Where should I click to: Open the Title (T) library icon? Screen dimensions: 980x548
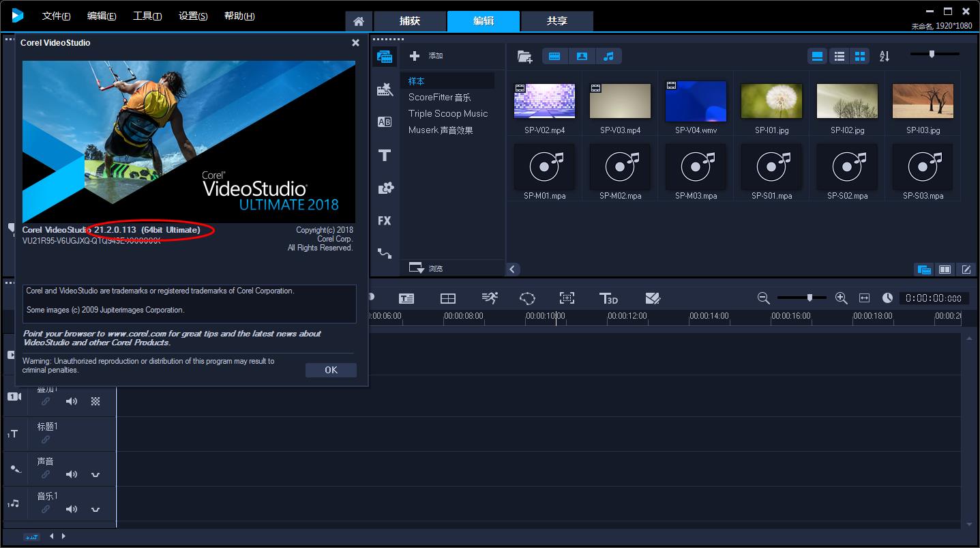385,155
